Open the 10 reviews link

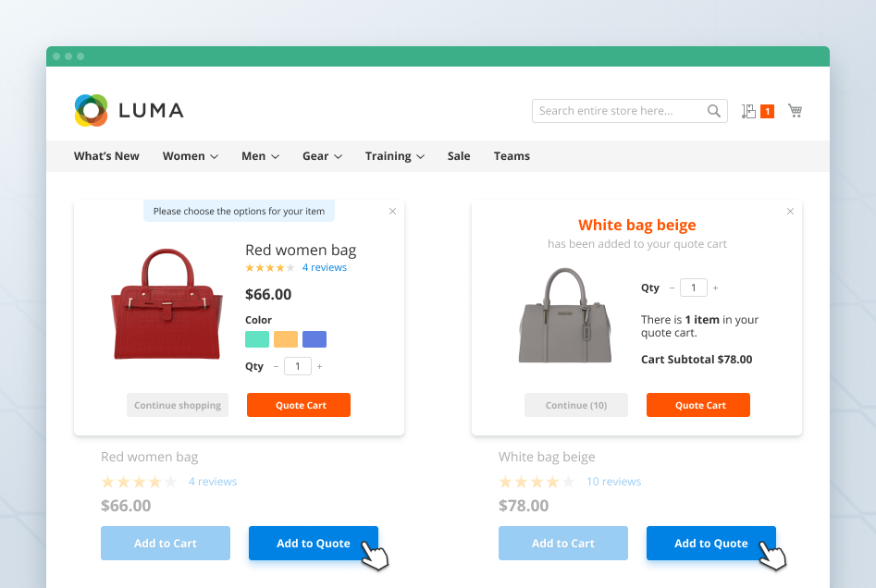(x=616, y=481)
